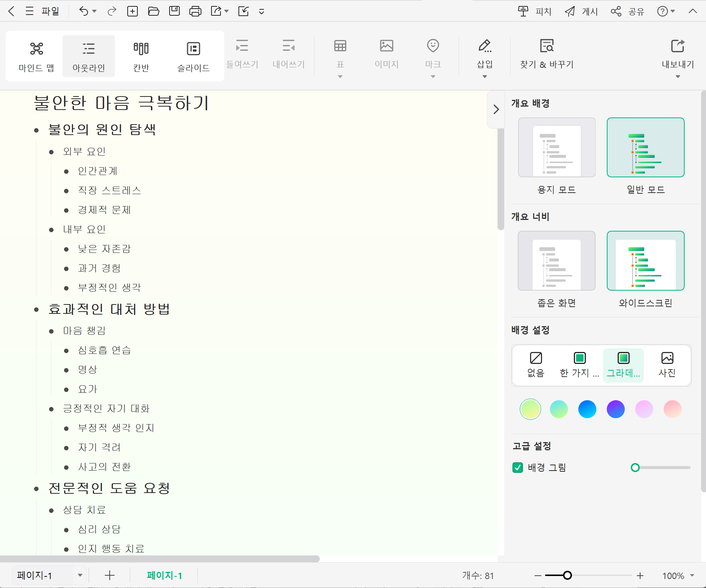The height and width of the screenshot is (588, 706).
Task: Expand the 내보내기 dropdown arrow
Action: pos(678,77)
